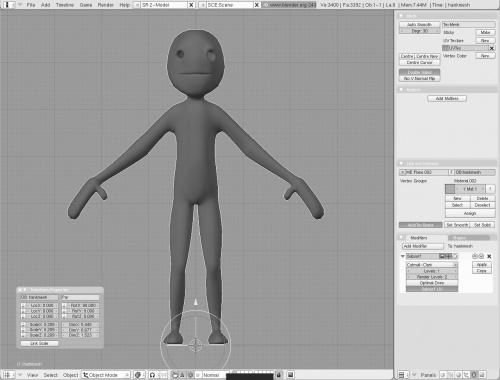Click the question mark material button
The height and width of the screenshot is (380, 500).
(490, 189)
